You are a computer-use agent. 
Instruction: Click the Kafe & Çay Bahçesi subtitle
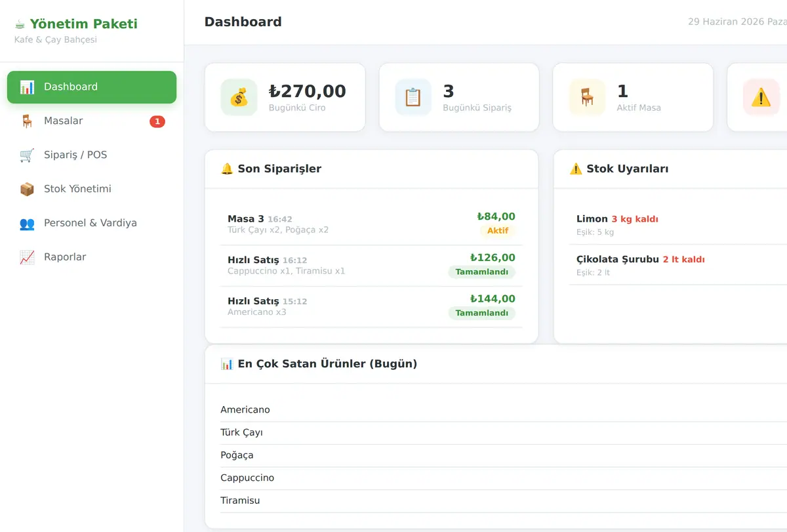click(x=56, y=40)
